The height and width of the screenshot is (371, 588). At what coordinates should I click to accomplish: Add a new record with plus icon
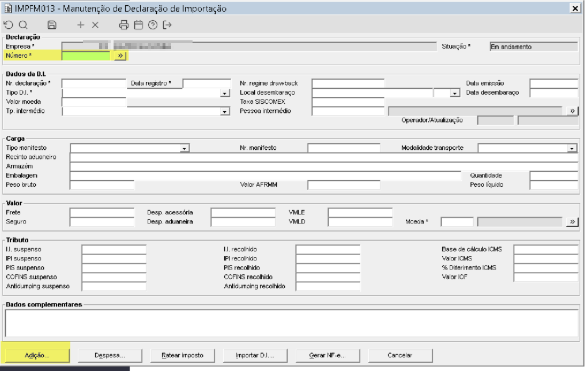click(81, 25)
